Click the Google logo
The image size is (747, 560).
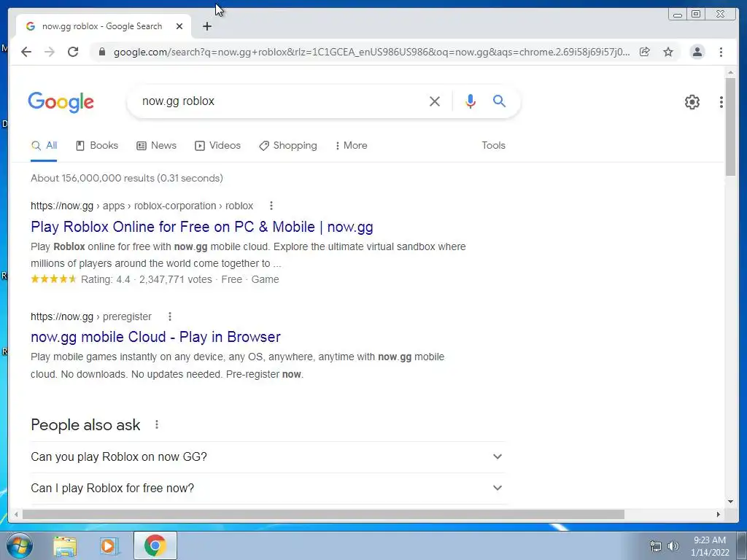click(x=61, y=102)
